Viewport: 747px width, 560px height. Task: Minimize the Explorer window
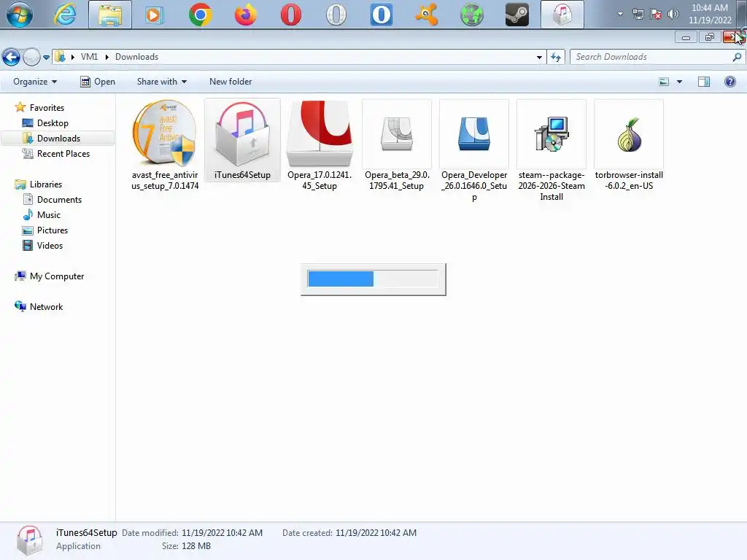coord(686,38)
